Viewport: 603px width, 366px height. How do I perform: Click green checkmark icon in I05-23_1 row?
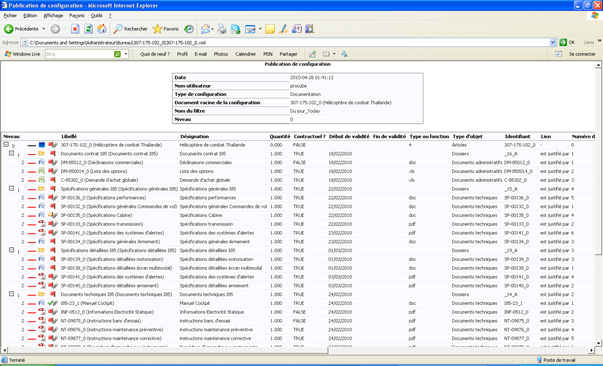coord(51,303)
